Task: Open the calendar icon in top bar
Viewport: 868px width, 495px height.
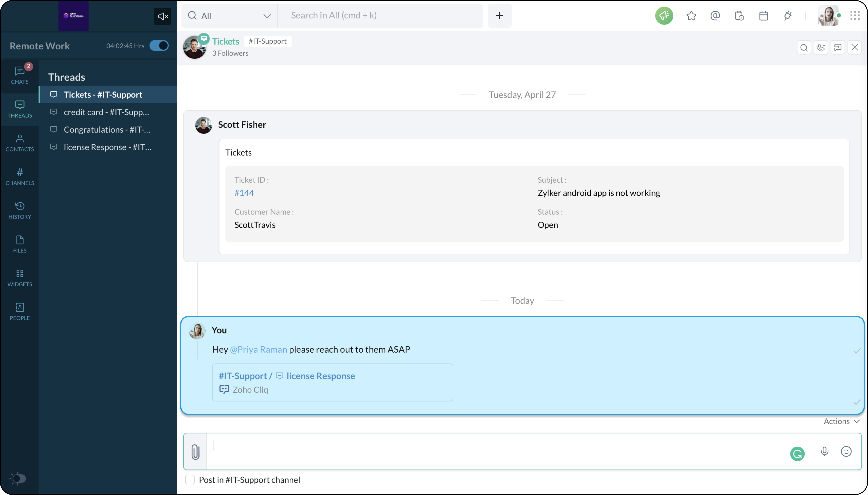Action: point(763,16)
